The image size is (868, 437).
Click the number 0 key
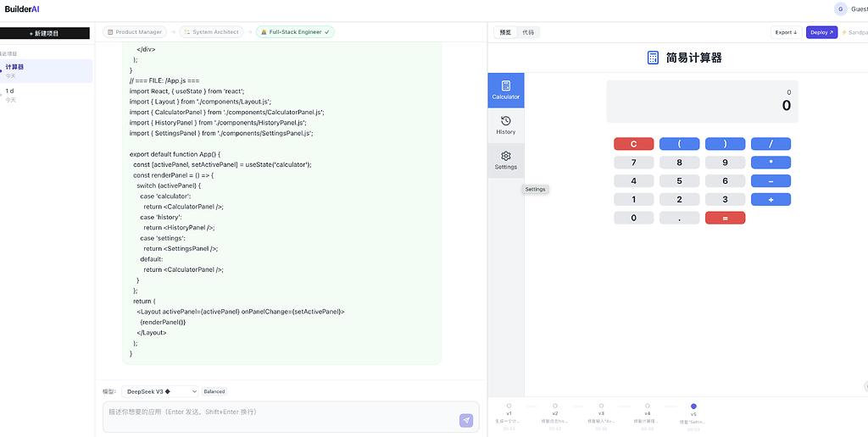633,218
